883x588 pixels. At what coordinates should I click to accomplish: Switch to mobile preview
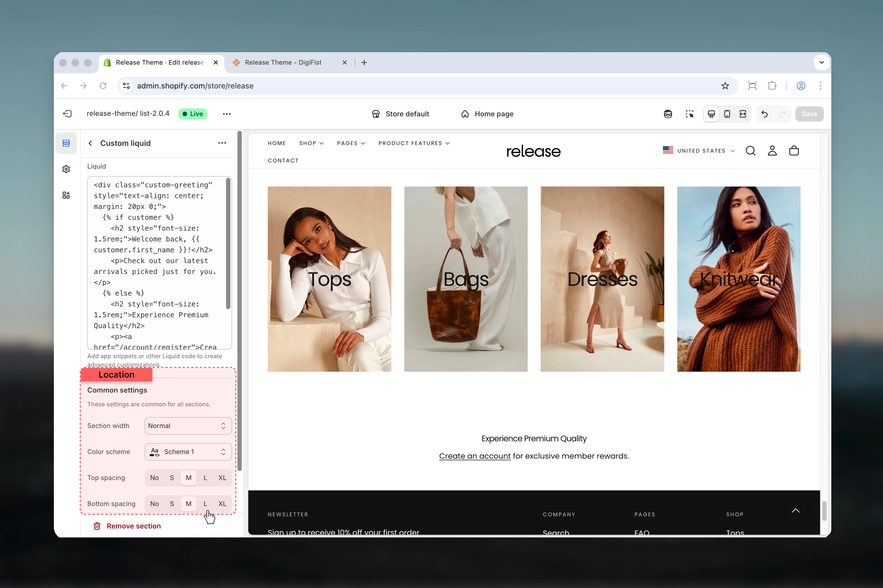point(727,114)
